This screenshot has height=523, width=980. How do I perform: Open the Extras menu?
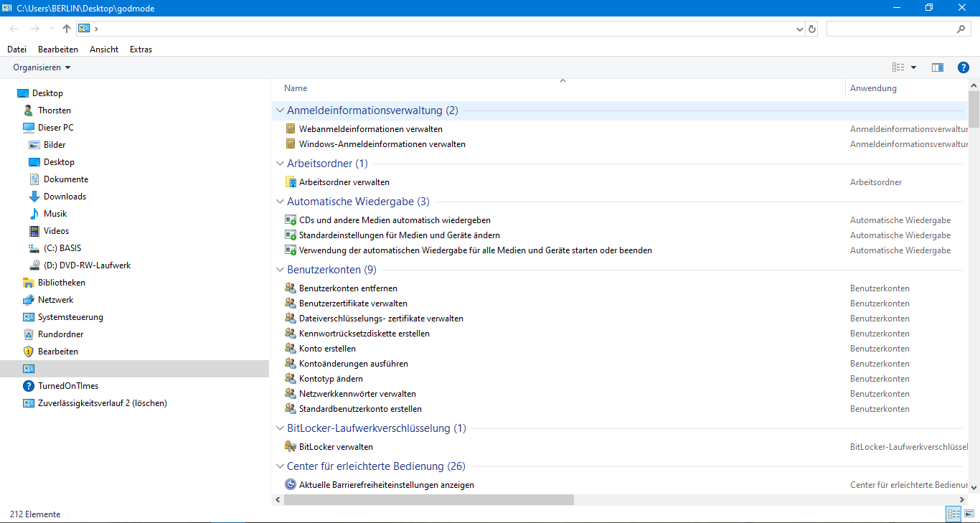pyautogui.click(x=141, y=50)
